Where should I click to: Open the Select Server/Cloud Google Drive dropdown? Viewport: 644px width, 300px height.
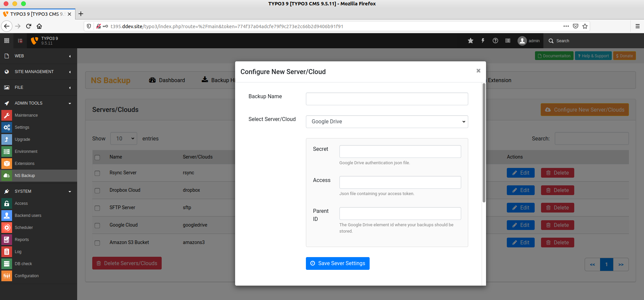[387, 122]
